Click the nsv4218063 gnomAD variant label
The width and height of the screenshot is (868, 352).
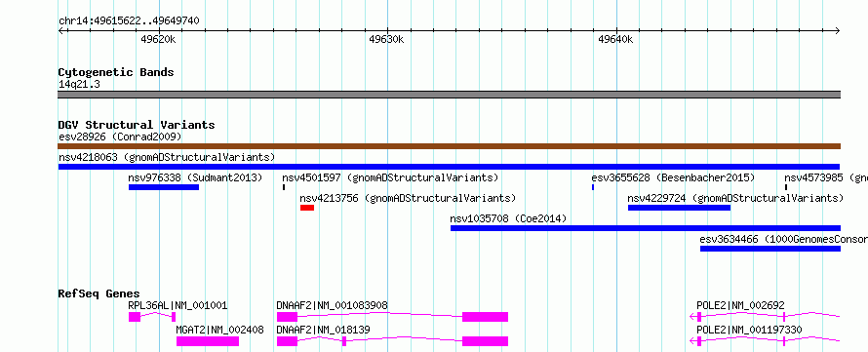pos(167,157)
